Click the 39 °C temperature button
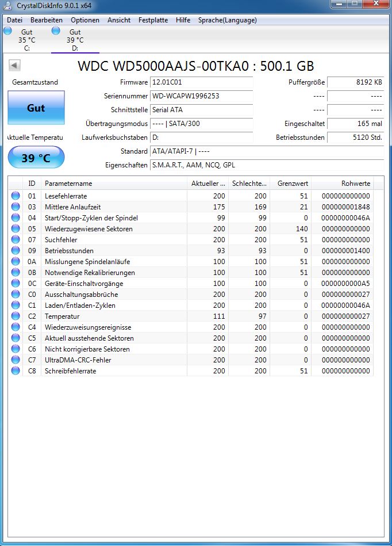The width and height of the screenshot is (392, 546). point(36,158)
